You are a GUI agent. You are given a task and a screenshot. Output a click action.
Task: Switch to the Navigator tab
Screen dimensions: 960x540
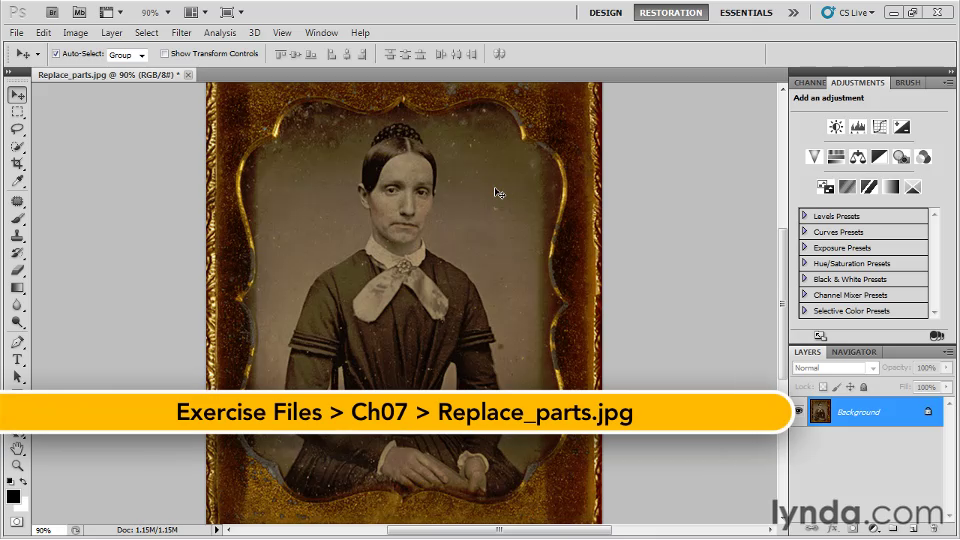(853, 352)
